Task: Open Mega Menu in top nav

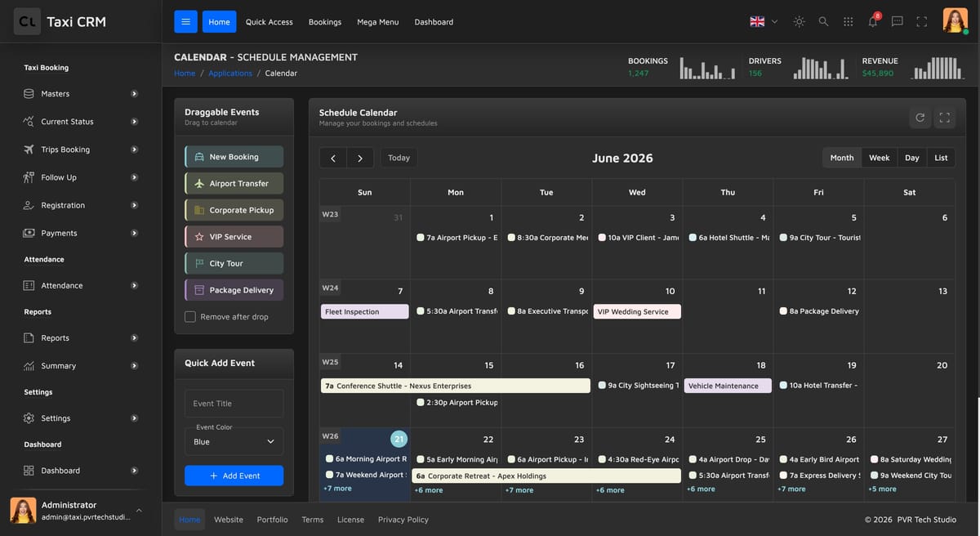Action: [x=378, y=22]
